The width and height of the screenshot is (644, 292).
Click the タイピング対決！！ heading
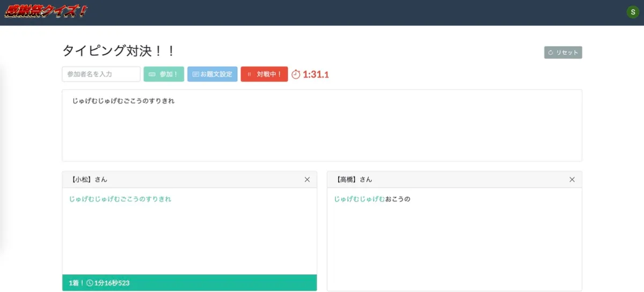click(x=119, y=51)
